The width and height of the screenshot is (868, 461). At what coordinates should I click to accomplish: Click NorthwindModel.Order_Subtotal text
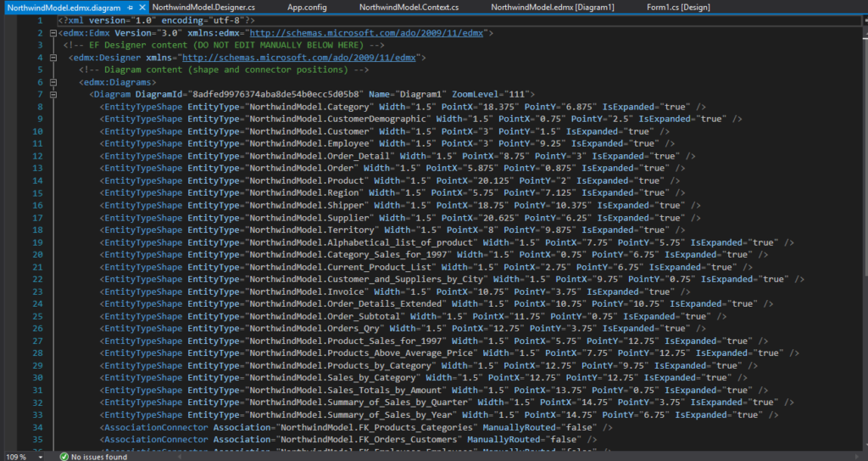click(x=325, y=317)
